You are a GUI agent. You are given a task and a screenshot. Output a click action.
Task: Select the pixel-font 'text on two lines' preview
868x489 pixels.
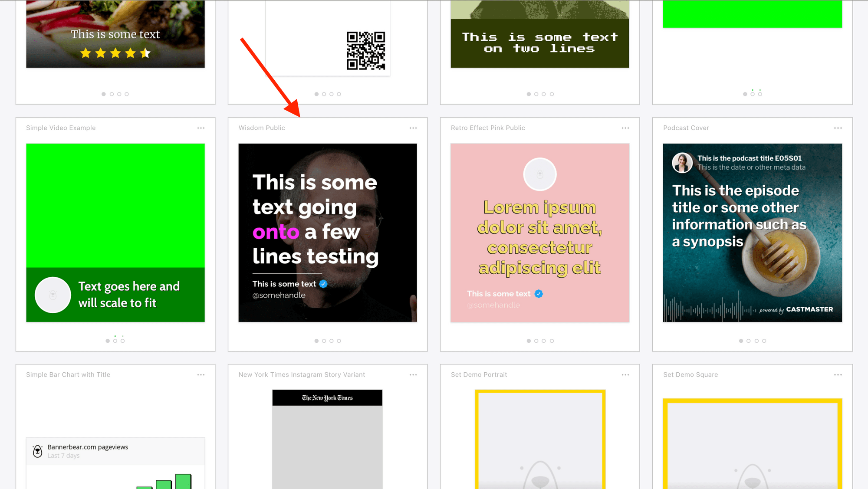[x=540, y=34]
